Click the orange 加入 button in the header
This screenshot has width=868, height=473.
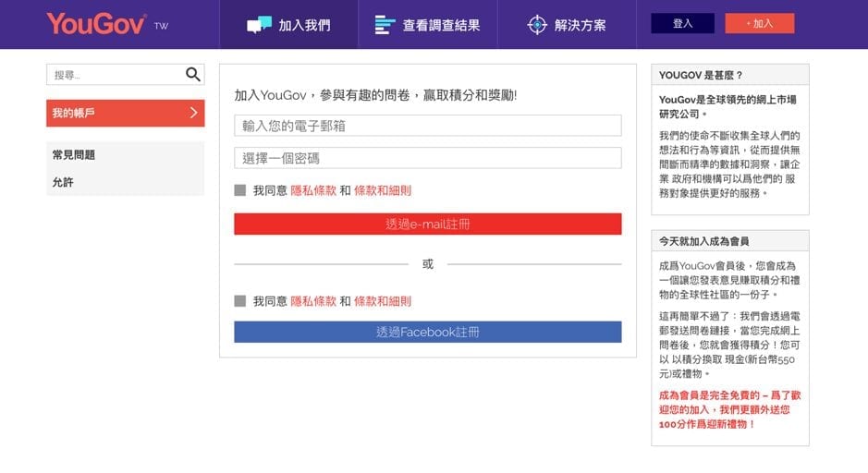[760, 23]
